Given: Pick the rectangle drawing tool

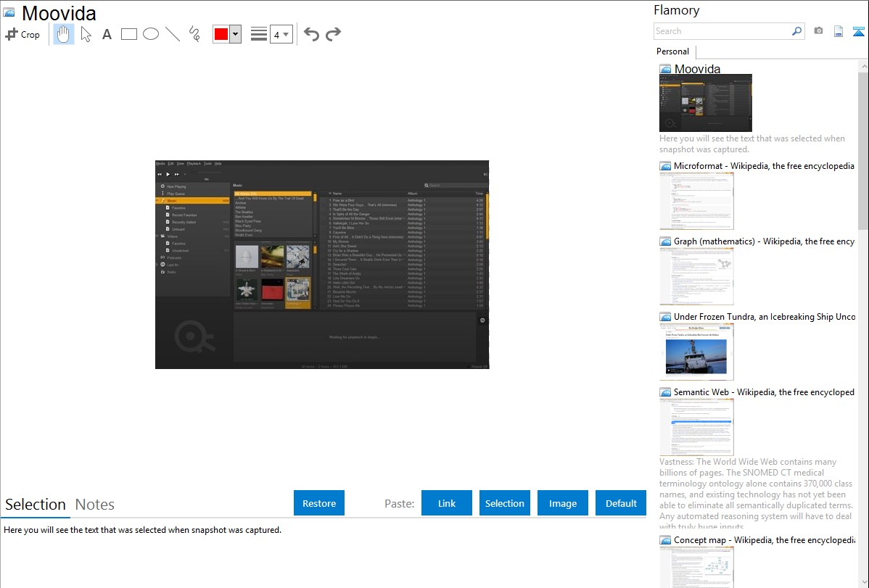Looking at the screenshot, I should 128,34.
